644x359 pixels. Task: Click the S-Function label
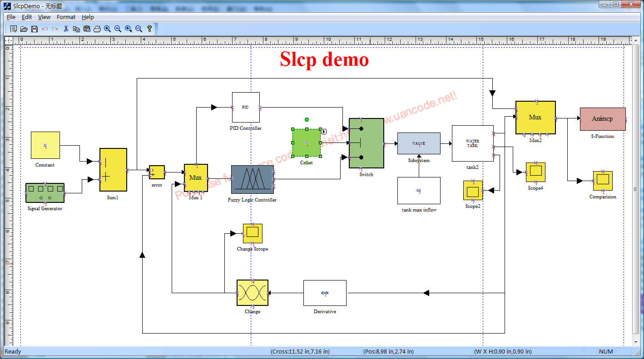point(603,136)
